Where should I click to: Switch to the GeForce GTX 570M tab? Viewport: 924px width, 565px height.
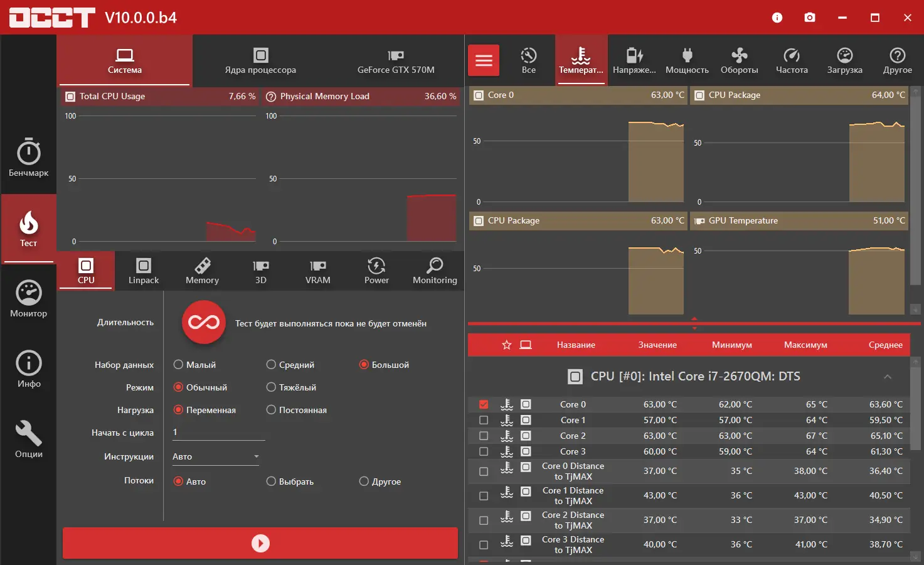(x=396, y=60)
